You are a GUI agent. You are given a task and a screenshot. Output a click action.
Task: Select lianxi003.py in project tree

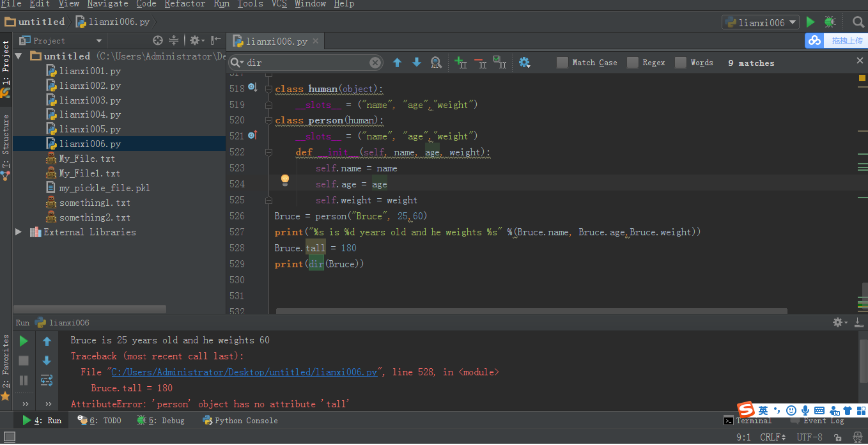click(89, 100)
